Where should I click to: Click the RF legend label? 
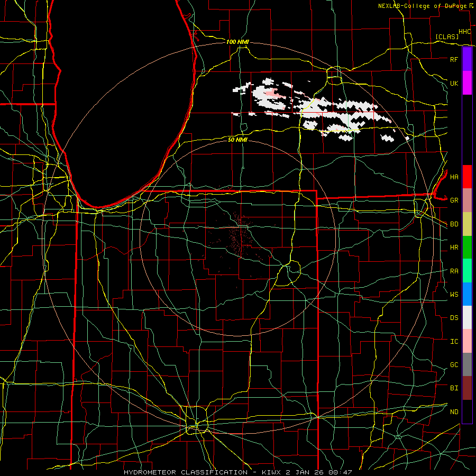pyautogui.click(x=454, y=59)
